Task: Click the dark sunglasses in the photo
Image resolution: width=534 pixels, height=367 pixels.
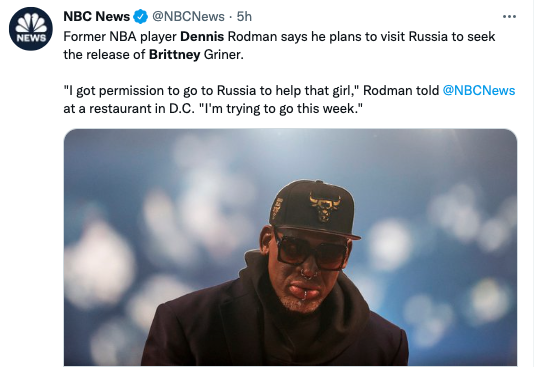Action: [312, 250]
